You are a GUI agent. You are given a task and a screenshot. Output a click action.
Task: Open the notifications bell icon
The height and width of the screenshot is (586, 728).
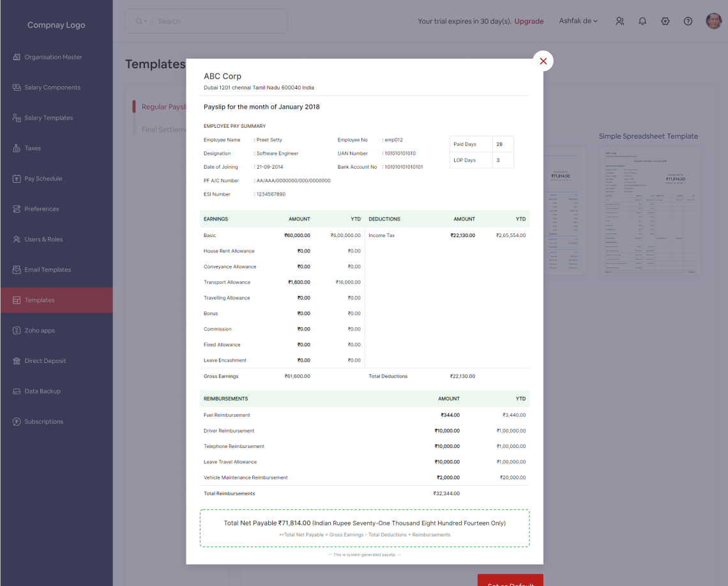coord(642,21)
